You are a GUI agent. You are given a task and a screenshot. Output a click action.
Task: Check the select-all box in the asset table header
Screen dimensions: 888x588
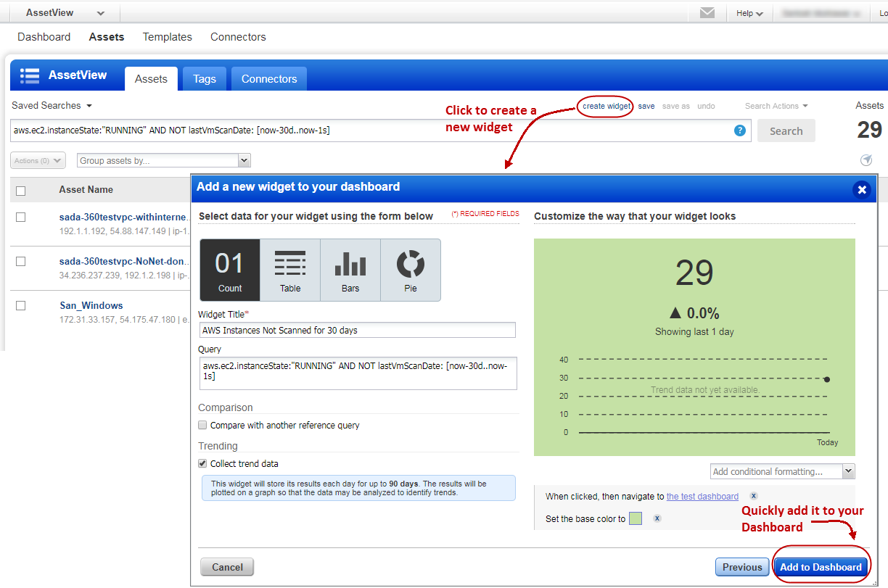point(21,191)
